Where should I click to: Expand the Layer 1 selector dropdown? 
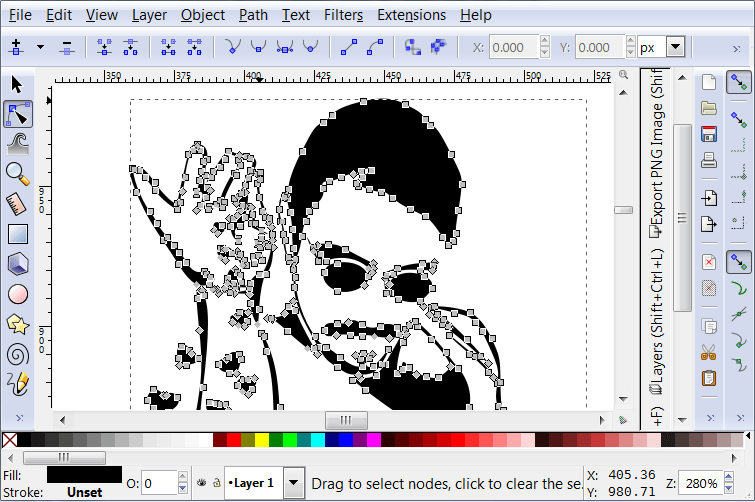click(293, 483)
